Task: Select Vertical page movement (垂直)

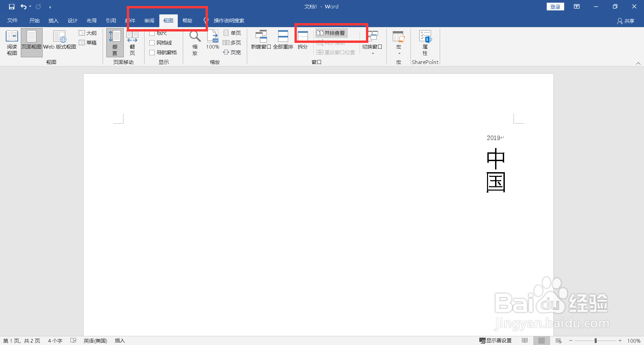Action: tap(115, 43)
